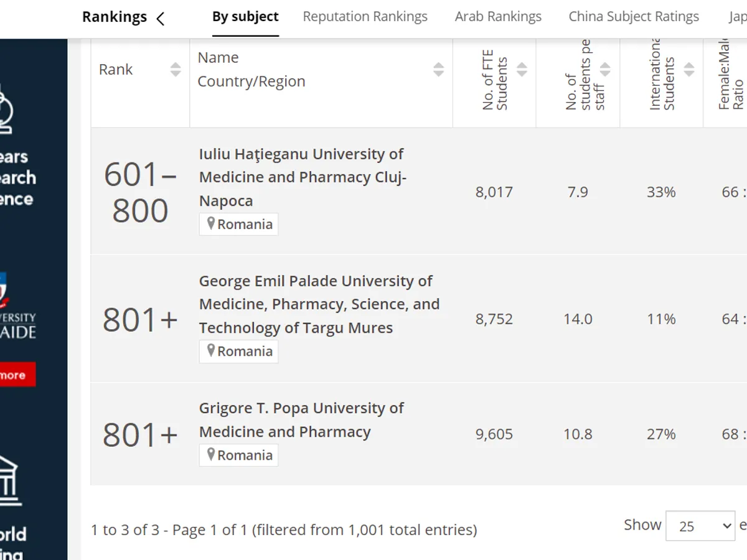Screen dimensions: 747x560
Task: Click the Rankings menu heading
Action: coord(115,17)
